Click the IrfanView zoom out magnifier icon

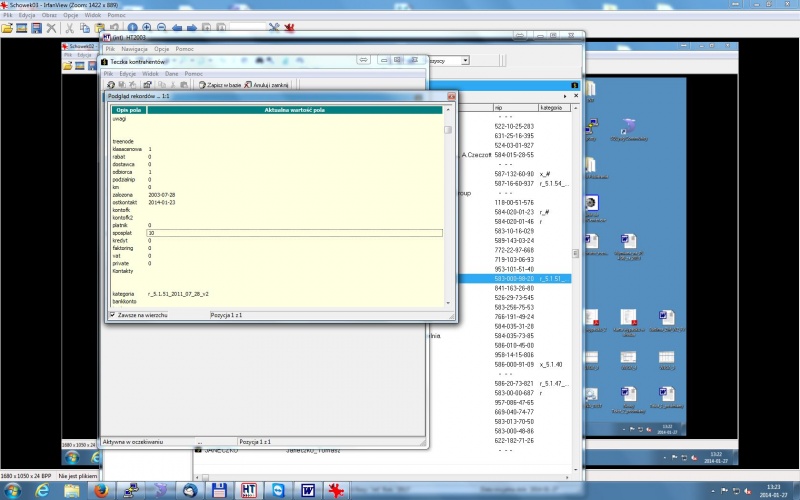(162, 28)
